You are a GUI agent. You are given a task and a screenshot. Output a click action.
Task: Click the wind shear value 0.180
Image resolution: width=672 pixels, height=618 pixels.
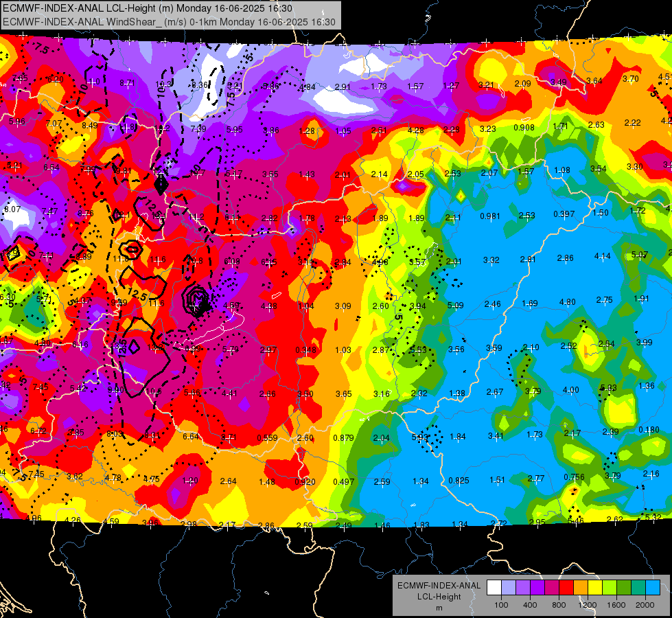[x=649, y=430]
